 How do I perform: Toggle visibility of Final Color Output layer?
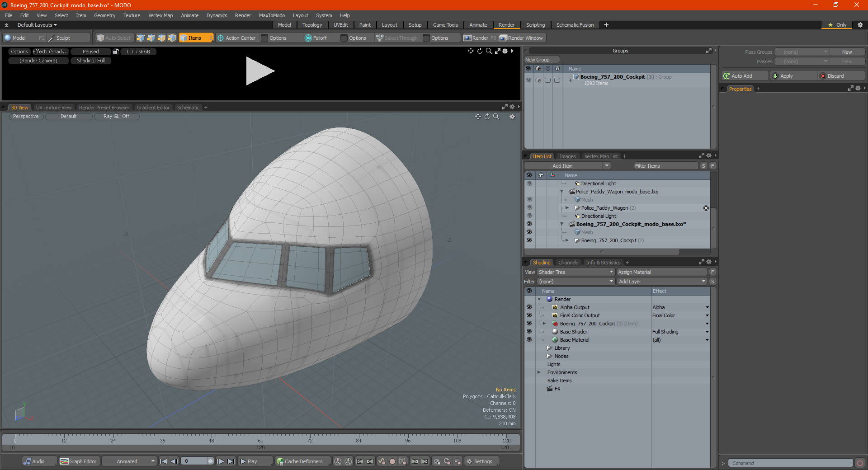tap(529, 315)
